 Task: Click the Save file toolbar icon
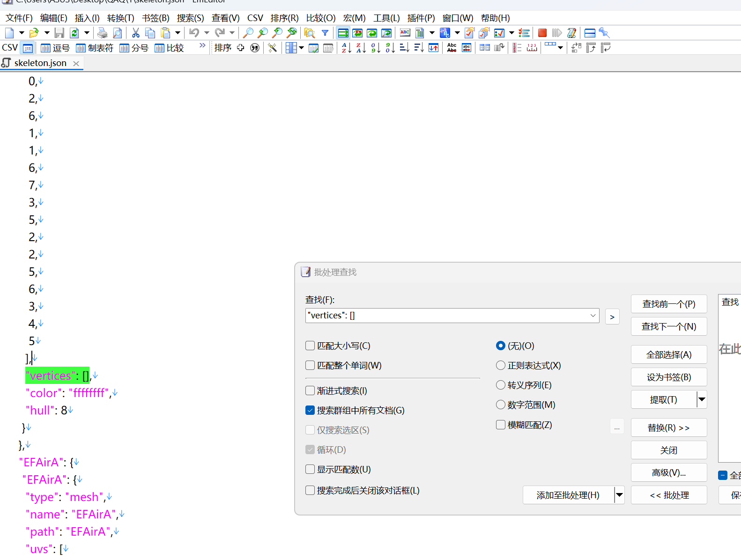click(x=59, y=33)
